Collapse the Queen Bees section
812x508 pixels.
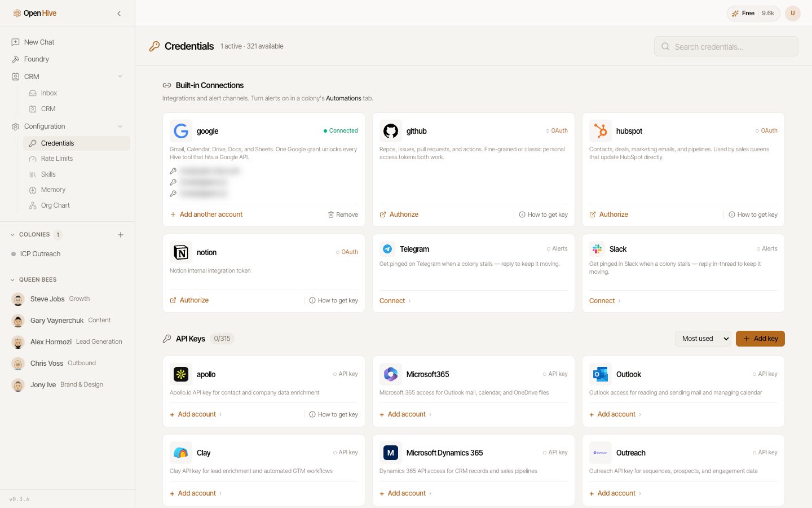pyautogui.click(x=12, y=280)
